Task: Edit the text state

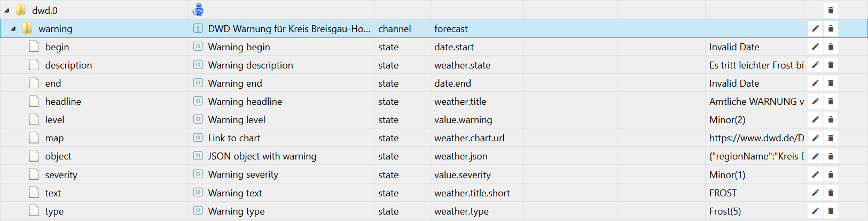Action: pos(816,193)
